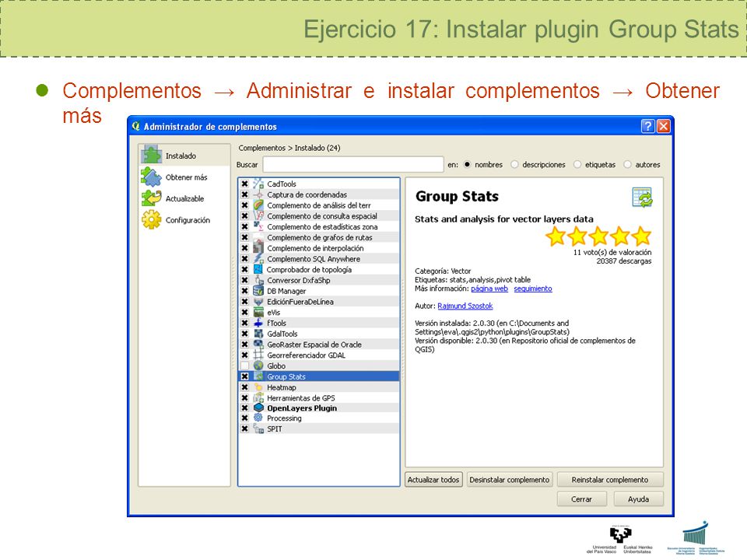Click the Complemento de análisis del terr icon
The height and width of the screenshot is (560, 747).
click(258, 205)
